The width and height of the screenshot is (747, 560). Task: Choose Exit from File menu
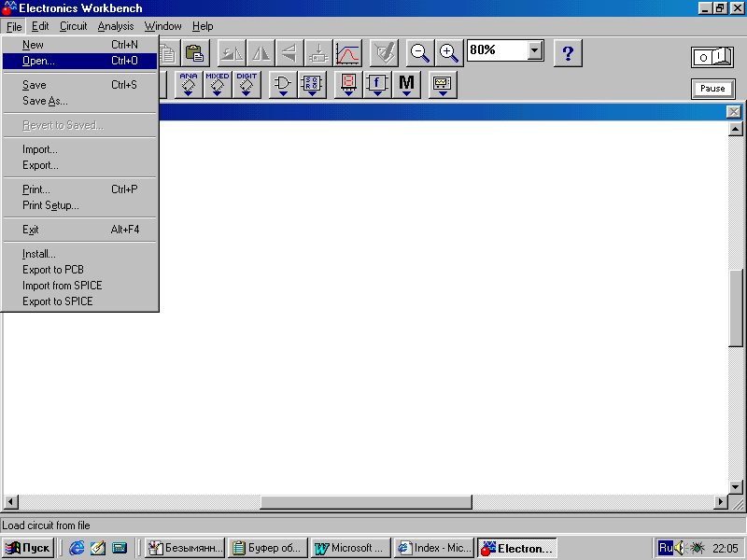coord(79,230)
